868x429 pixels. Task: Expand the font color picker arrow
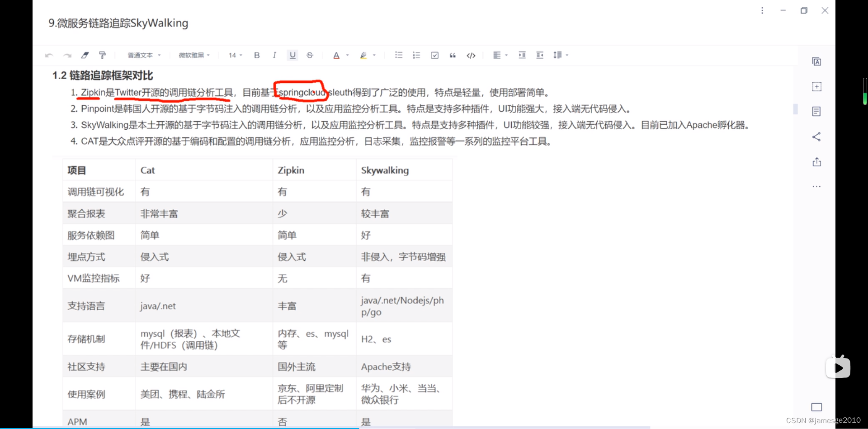[x=348, y=55]
